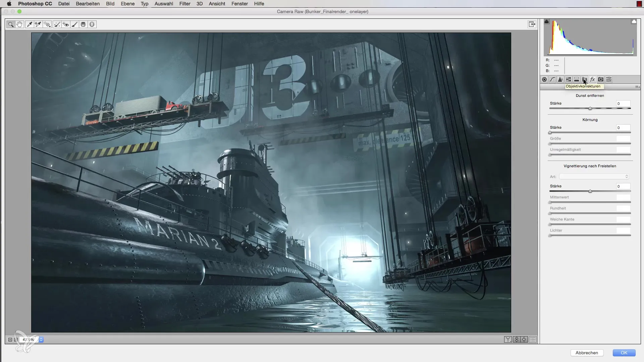Open the fx Effects tab
This screenshot has height=362, width=644.
coord(593,79)
